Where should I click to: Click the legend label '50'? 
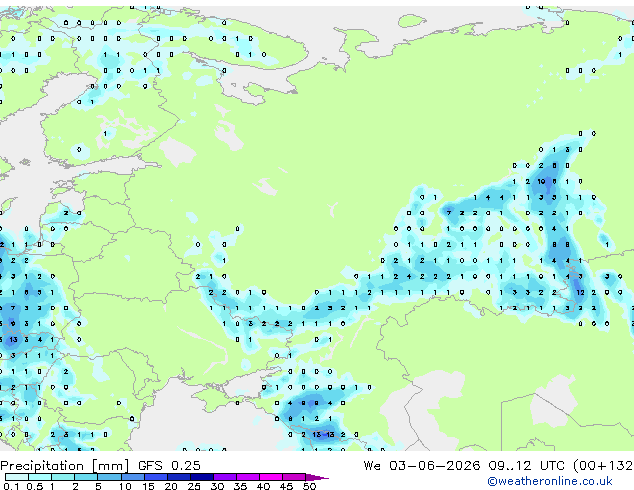(x=309, y=486)
